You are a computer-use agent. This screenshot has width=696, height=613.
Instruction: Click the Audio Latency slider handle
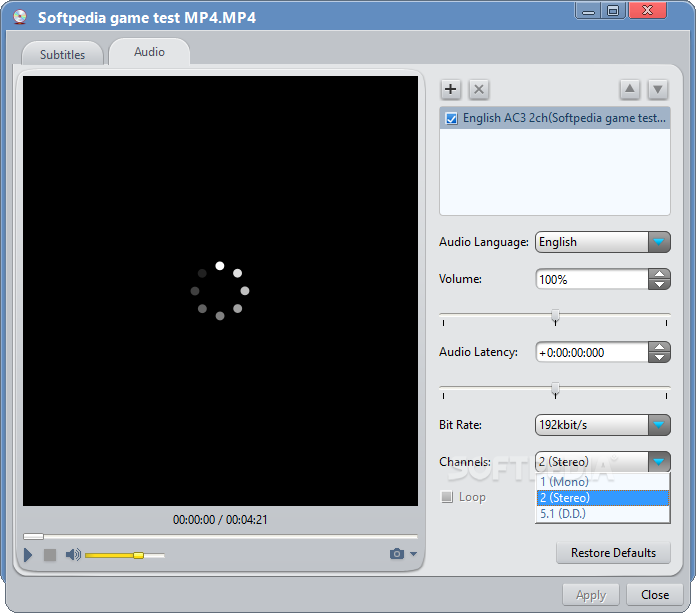tap(555, 390)
